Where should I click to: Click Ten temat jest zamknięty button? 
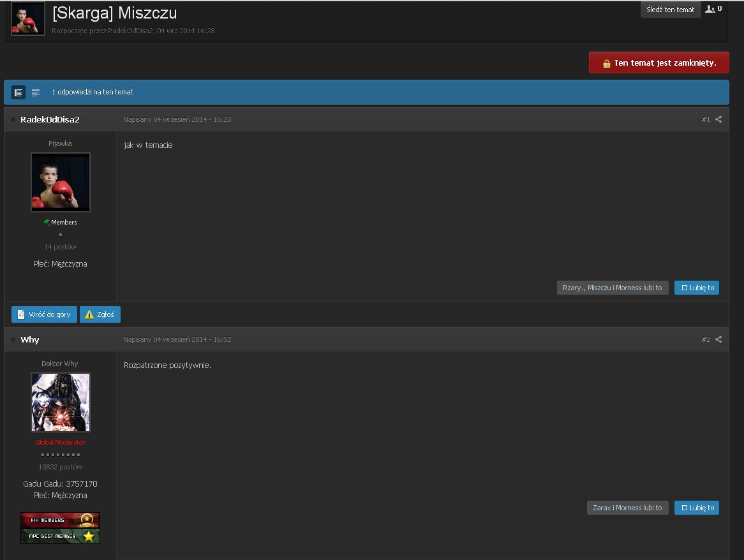coord(658,63)
